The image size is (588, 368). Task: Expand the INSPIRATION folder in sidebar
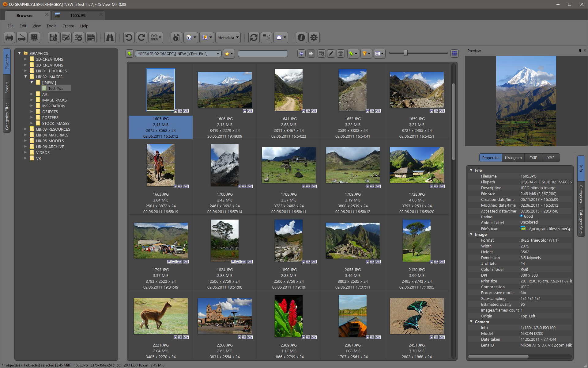32,105
